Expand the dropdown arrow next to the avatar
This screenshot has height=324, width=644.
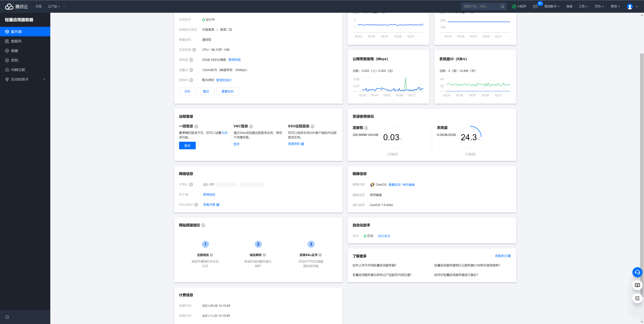tap(637, 7)
